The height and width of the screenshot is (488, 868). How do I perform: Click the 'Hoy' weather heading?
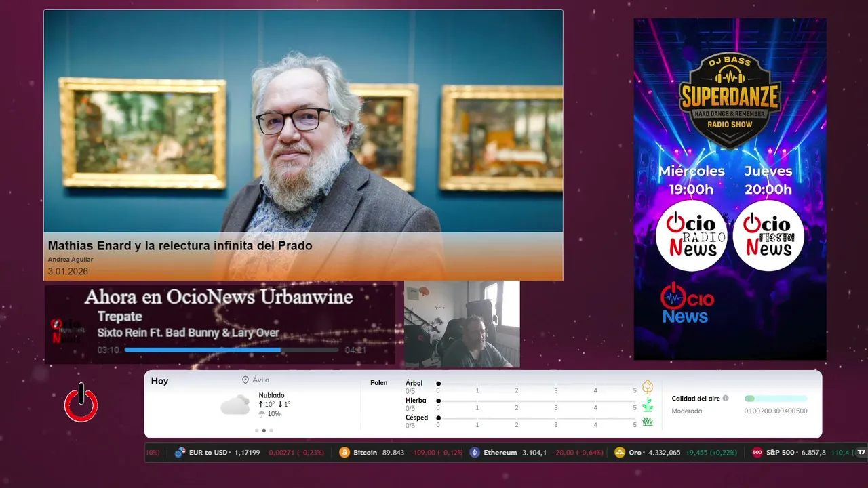point(159,381)
